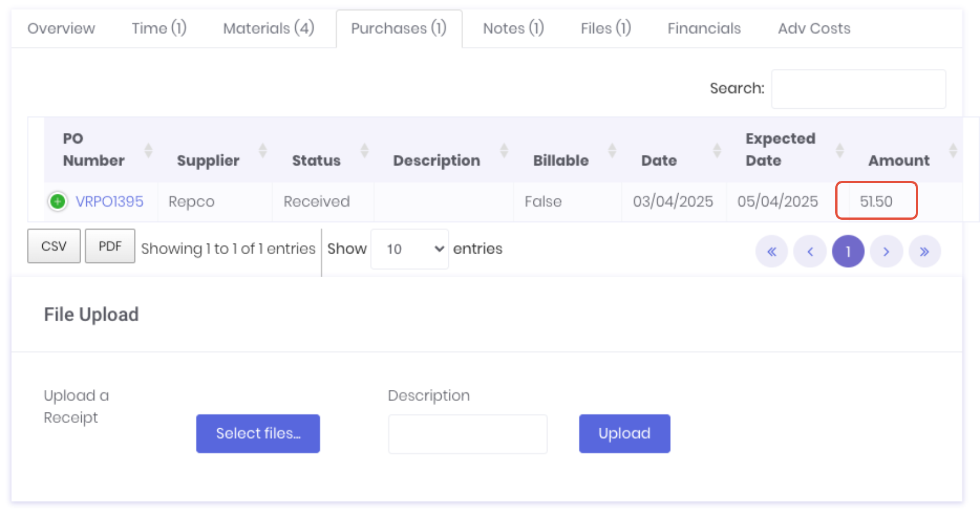Sort by PO Number column arrows

pyautogui.click(x=148, y=150)
